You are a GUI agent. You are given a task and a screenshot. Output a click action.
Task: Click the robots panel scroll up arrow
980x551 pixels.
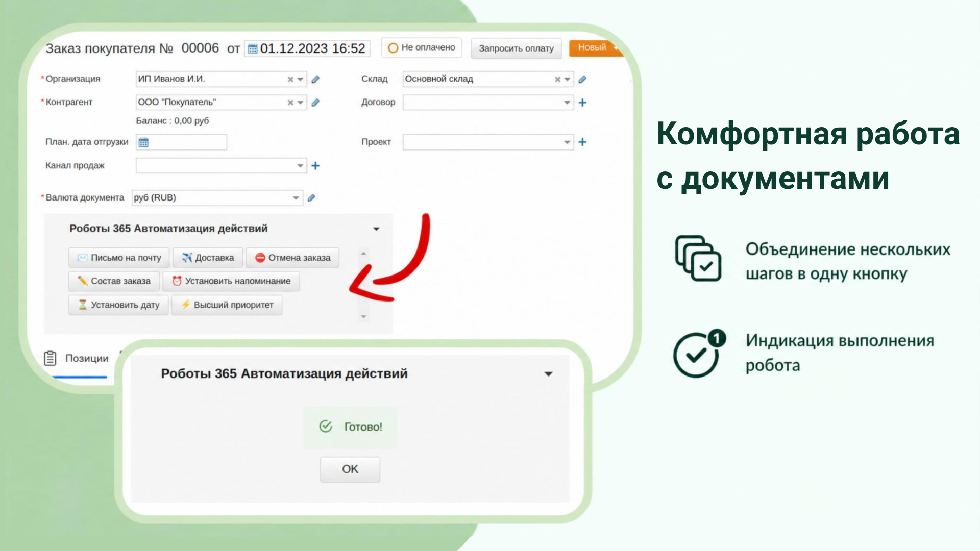click(x=363, y=254)
